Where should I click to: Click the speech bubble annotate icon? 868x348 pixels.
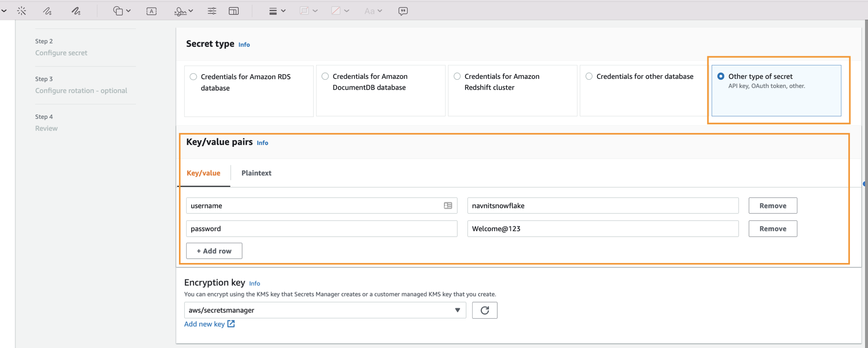403,11
